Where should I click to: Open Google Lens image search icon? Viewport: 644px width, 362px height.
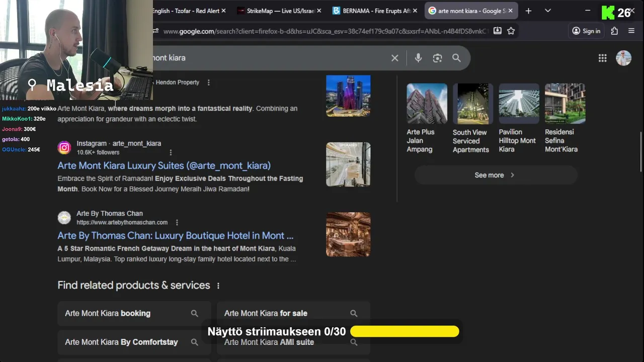[437, 58]
